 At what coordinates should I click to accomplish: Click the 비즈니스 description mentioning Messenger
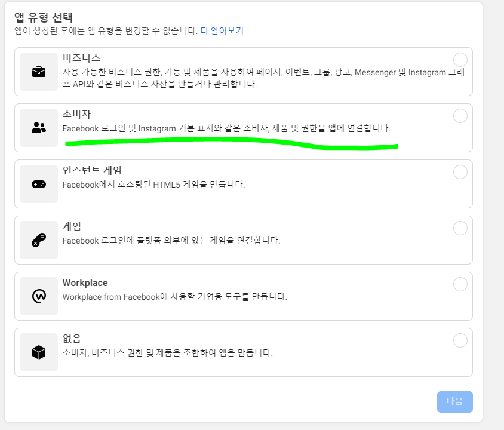263,78
